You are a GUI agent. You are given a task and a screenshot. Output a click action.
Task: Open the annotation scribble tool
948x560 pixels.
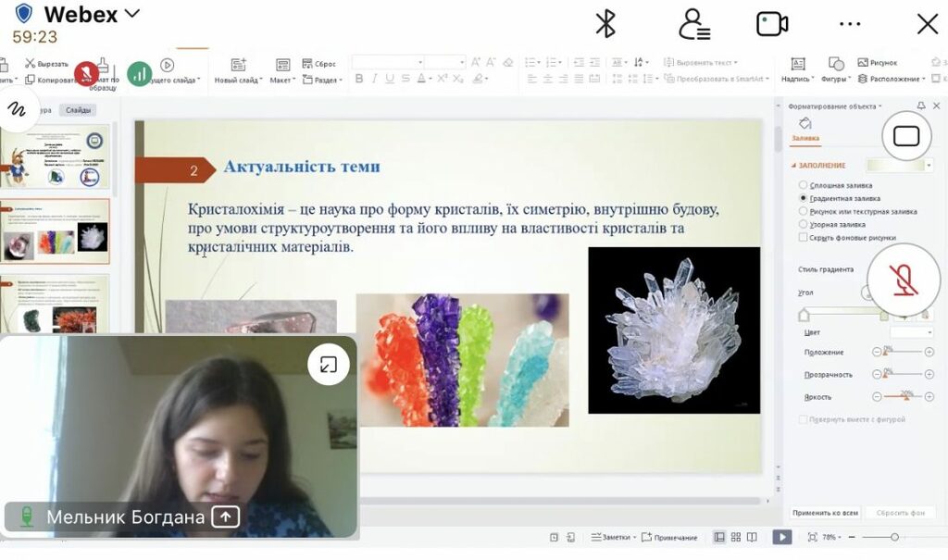17,109
